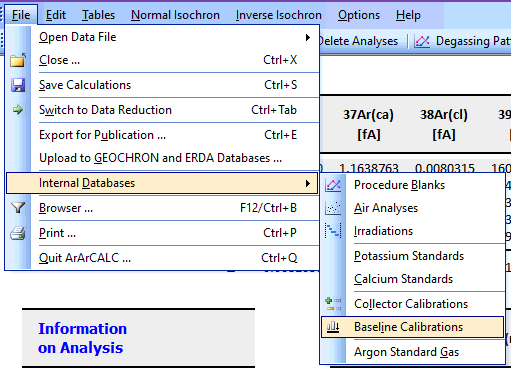Click the 38Ar(cl) [fA] column header

point(444,124)
